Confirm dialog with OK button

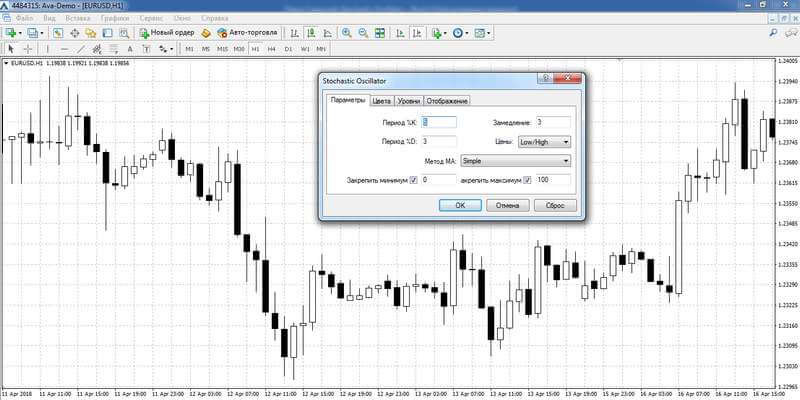(460, 205)
